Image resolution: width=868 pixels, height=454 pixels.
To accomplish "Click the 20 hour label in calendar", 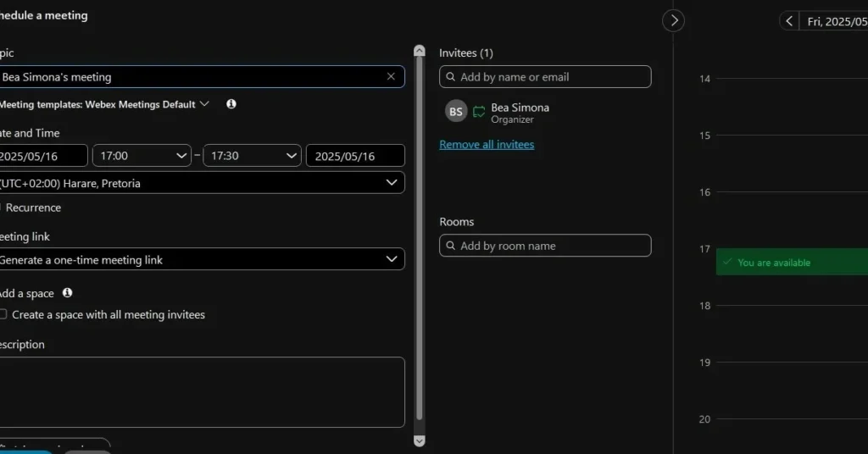I will [x=704, y=419].
